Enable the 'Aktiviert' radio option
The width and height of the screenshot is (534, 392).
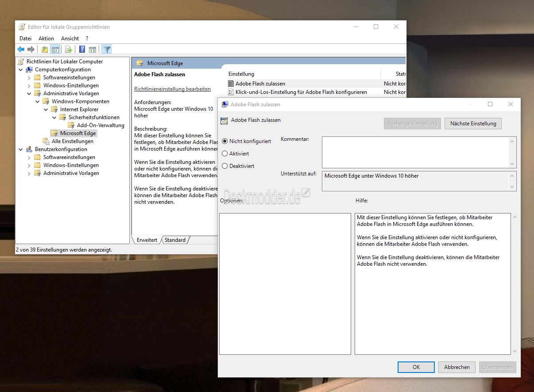(x=225, y=154)
